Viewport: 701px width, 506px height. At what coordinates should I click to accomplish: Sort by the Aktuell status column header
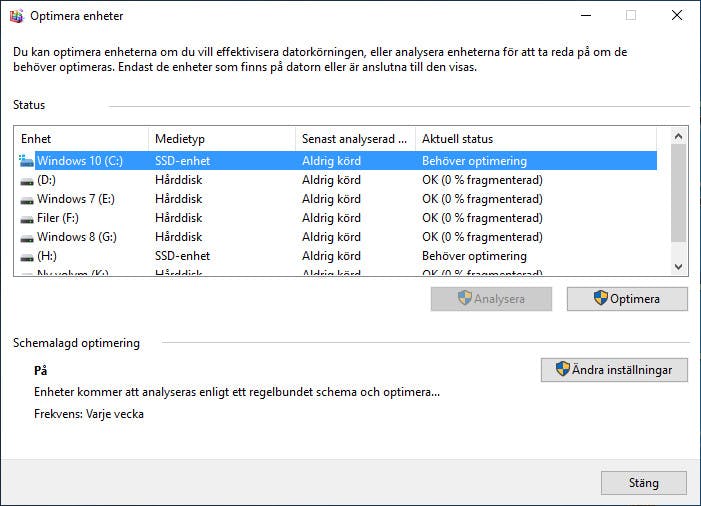[x=536, y=139]
